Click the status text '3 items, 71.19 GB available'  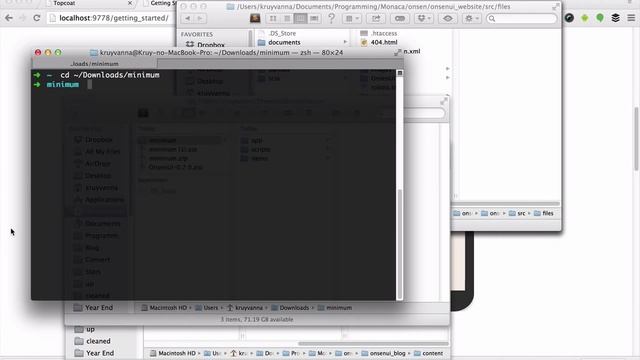[x=257, y=319]
